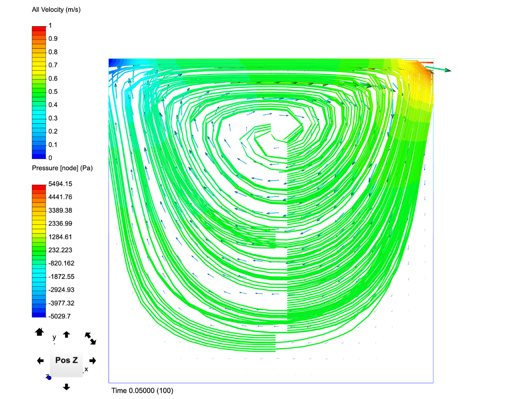Image resolution: width=532 pixels, height=399 pixels.
Task: Click the pressure legend value 232.223
Action: click(60, 250)
